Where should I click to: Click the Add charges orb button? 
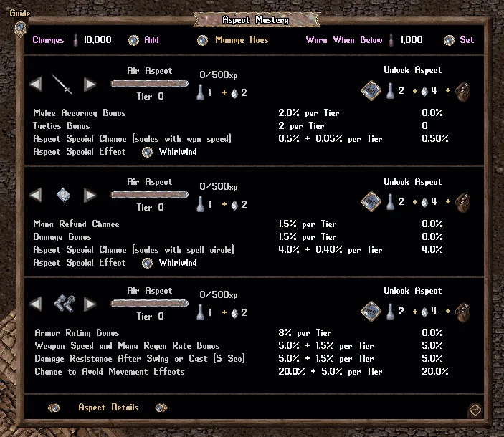pyautogui.click(x=133, y=40)
